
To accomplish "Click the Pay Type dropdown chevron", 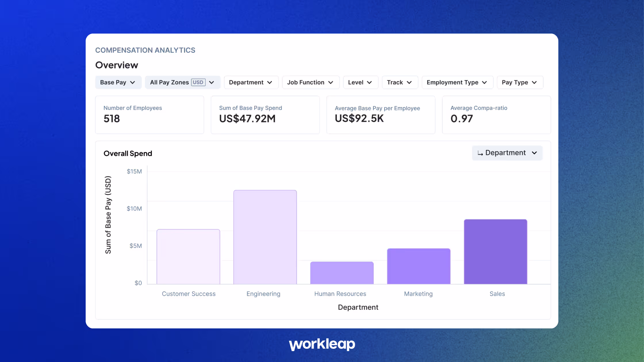I will point(534,82).
